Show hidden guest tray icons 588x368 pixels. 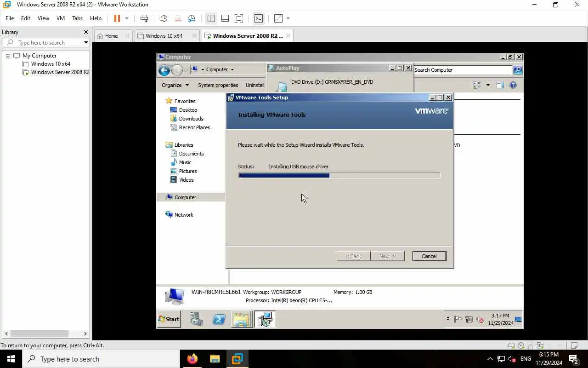click(x=448, y=319)
